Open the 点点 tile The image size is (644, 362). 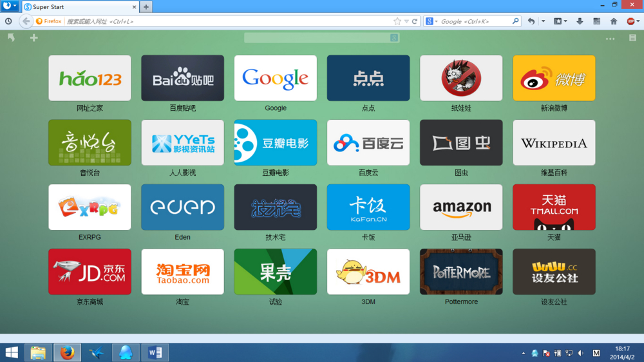(x=368, y=78)
